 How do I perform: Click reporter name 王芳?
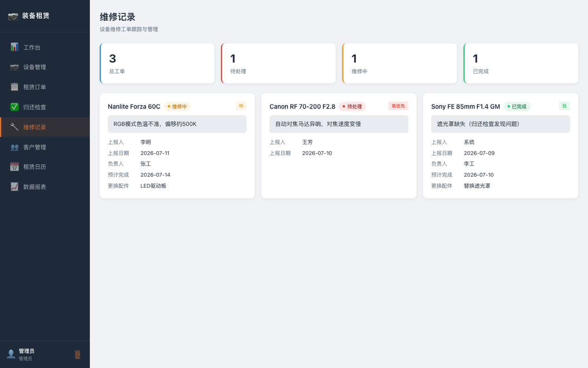(307, 142)
